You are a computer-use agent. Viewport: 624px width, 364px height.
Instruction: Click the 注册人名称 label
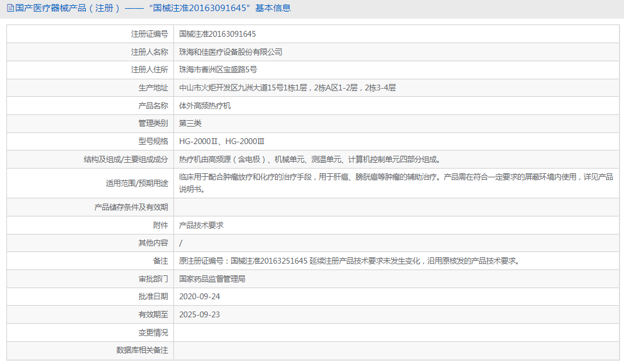(149, 52)
